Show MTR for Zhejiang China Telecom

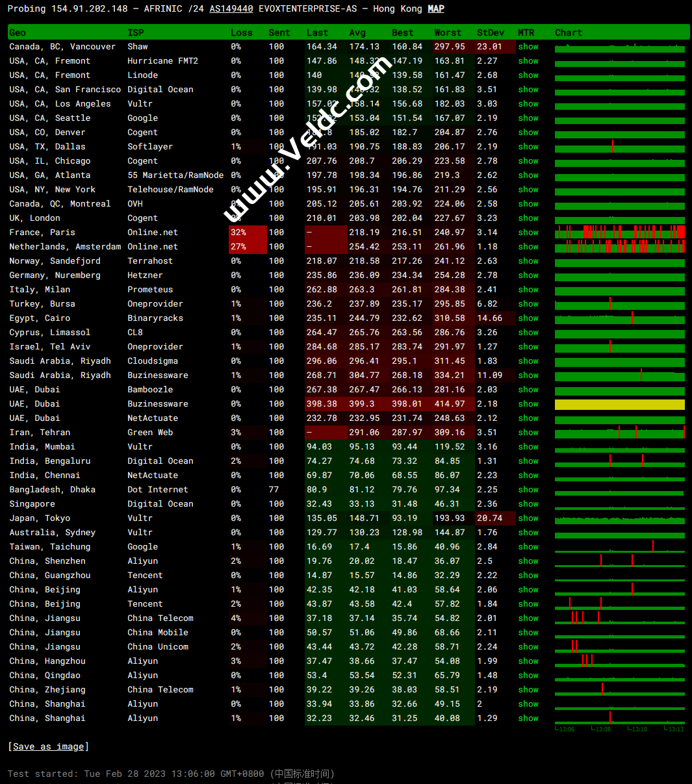click(x=528, y=690)
